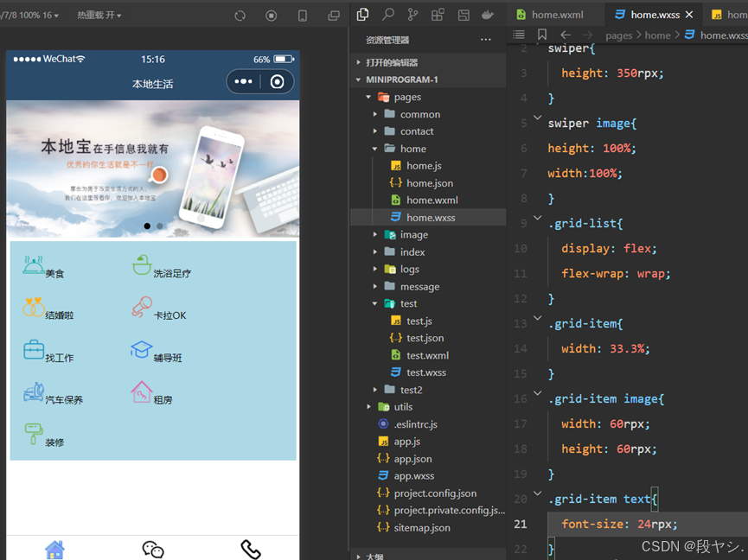Open the file explorer icon in activity bar

(363, 15)
